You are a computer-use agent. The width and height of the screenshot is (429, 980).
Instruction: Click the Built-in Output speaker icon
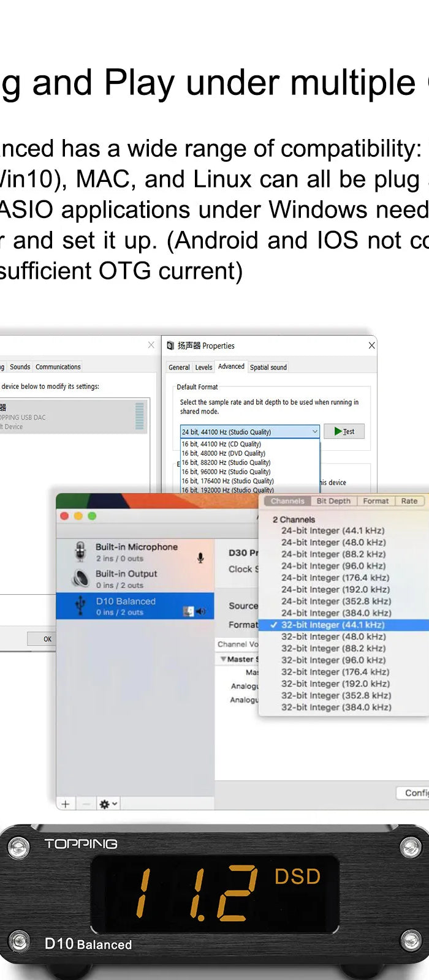coord(80,578)
